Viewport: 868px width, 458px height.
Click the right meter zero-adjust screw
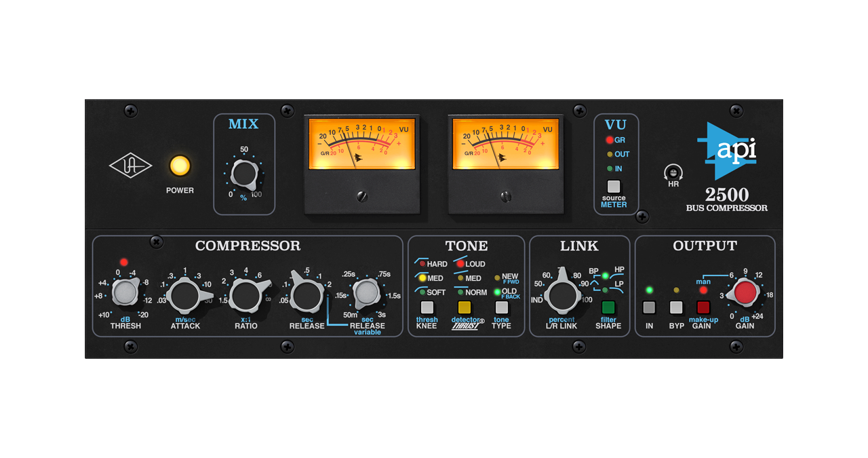point(505,197)
